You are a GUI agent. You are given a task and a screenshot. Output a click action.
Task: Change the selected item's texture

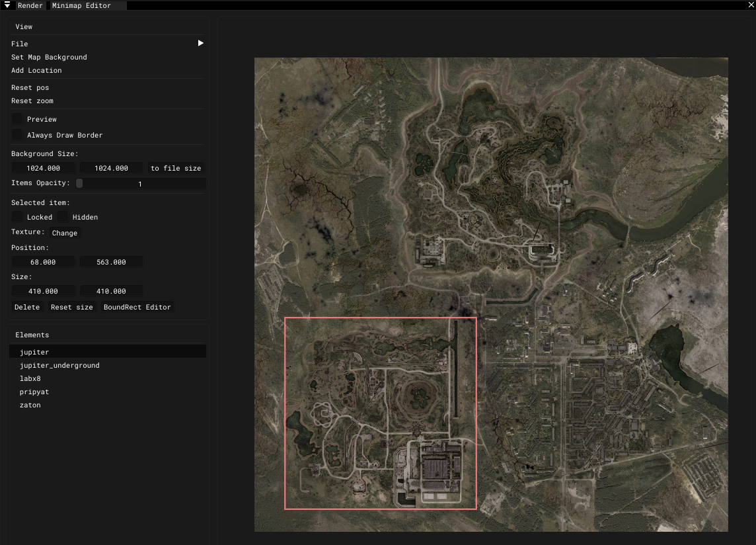click(x=64, y=232)
